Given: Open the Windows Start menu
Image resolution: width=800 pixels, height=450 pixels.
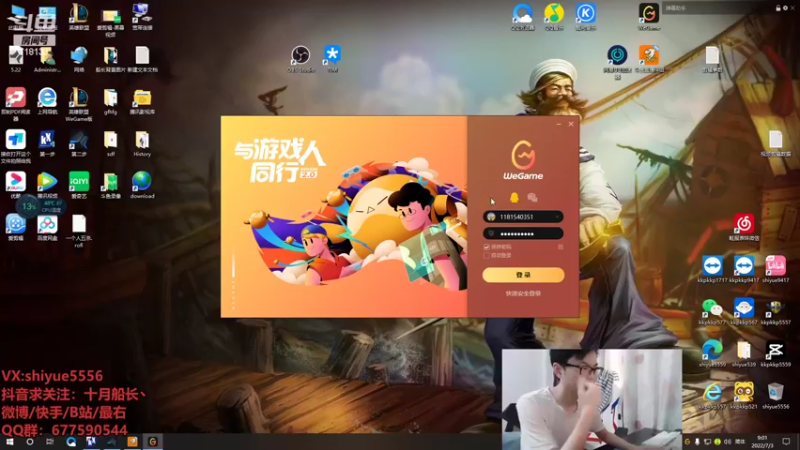Looking at the screenshot, I should pyautogui.click(x=10, y=442).
